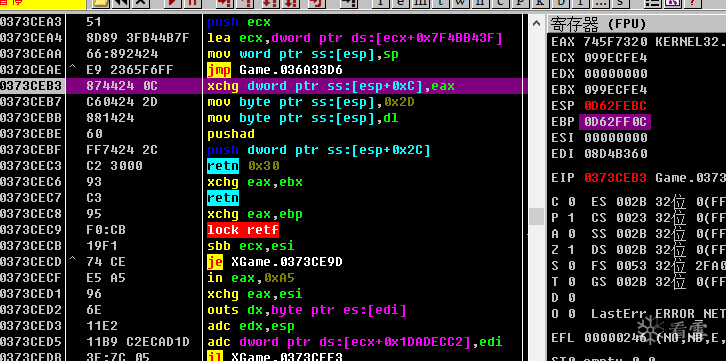Click address 0373CEC7 in address column
The width and height of the screenshot is (726, 361).
pyautogui.click(x=31, y=198)
